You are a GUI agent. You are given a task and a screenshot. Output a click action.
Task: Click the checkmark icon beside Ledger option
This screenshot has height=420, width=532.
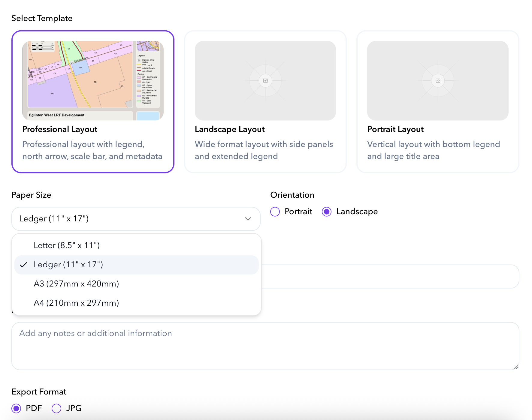23,265
